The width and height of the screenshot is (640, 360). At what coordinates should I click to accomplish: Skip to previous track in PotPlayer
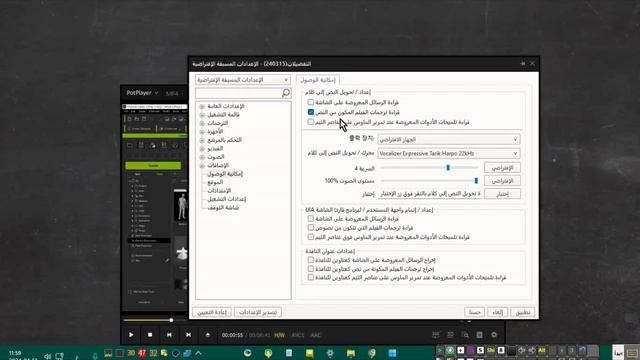[x=169, y=335]
